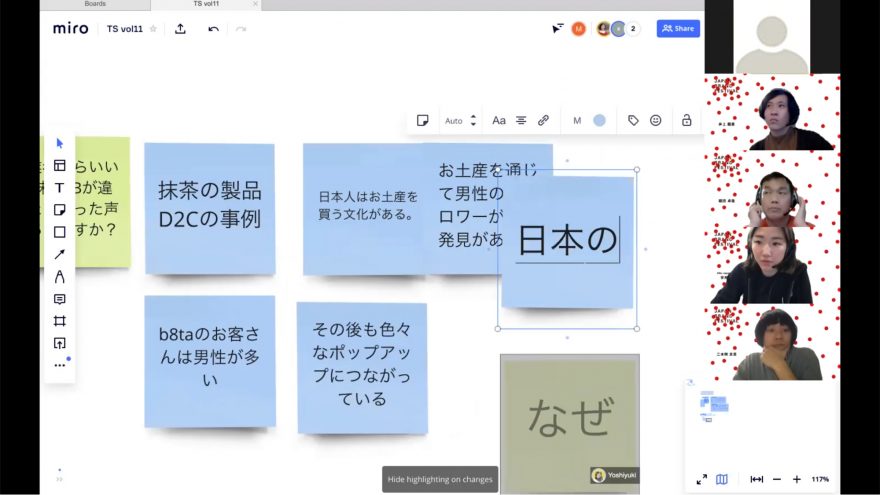Switch to the Boards browser tab
The height and width of the screenshot is (495, 880).
(x=95, y=4)
